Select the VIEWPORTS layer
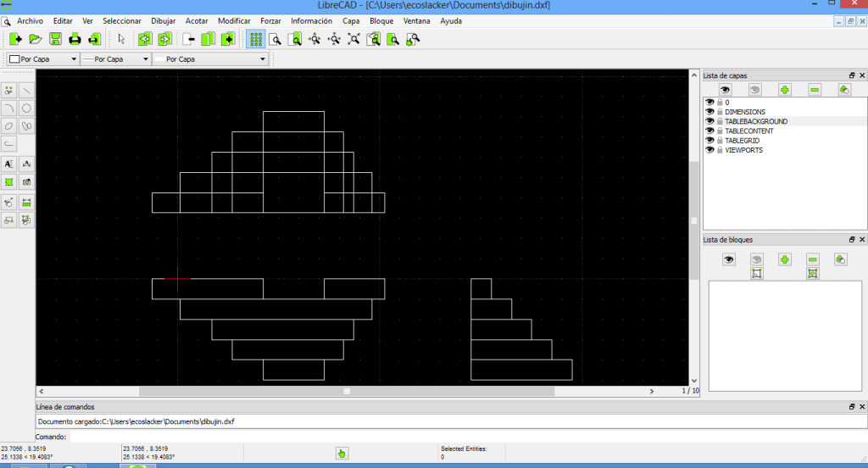This screenshot has width=868, height=468. [744, 150]
